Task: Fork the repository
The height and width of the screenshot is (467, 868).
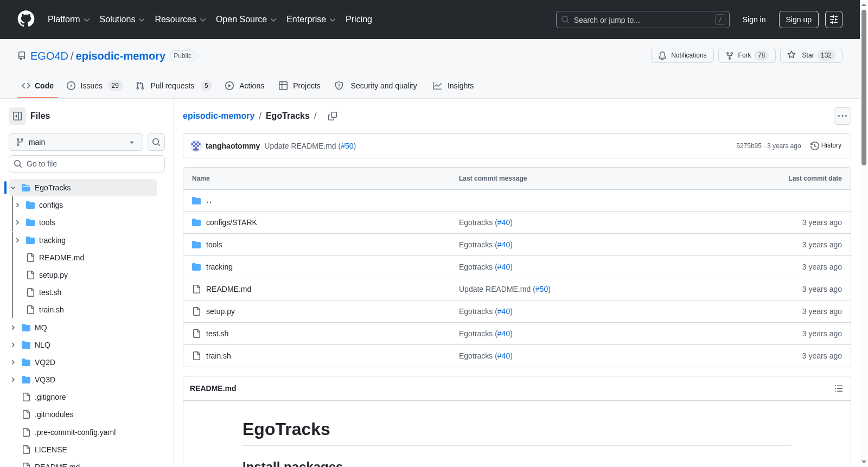Action: pyautogui.click(x=747, y=55)
